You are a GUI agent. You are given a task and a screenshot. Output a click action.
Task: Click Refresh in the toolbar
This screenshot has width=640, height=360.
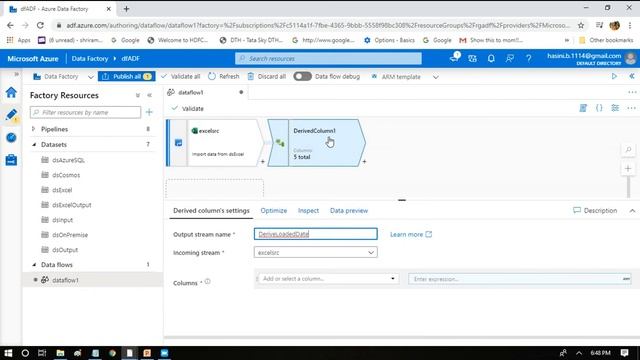coord(224,76)
